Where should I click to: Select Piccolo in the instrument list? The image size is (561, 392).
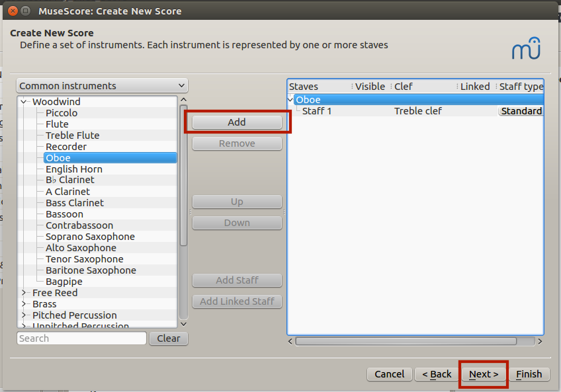click(x=62, y=113)
